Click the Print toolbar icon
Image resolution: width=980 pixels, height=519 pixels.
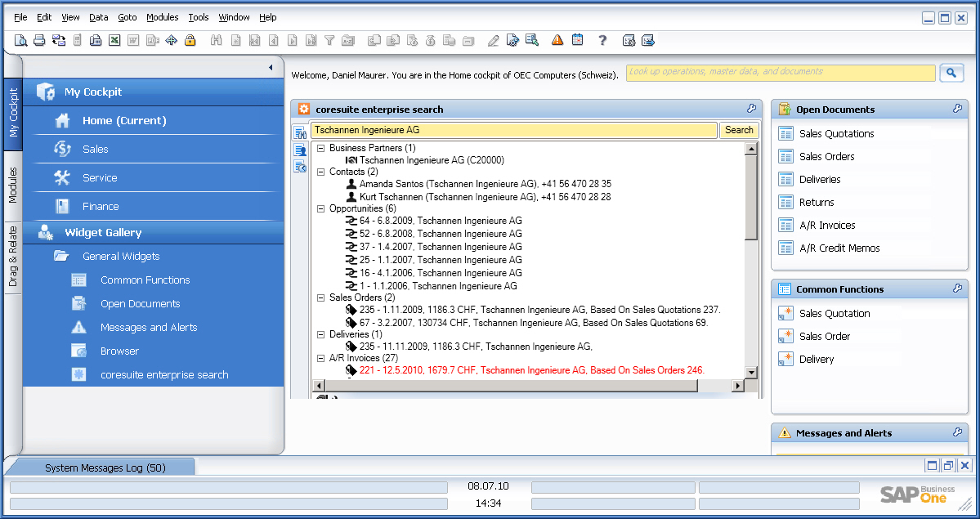point(39,41)
